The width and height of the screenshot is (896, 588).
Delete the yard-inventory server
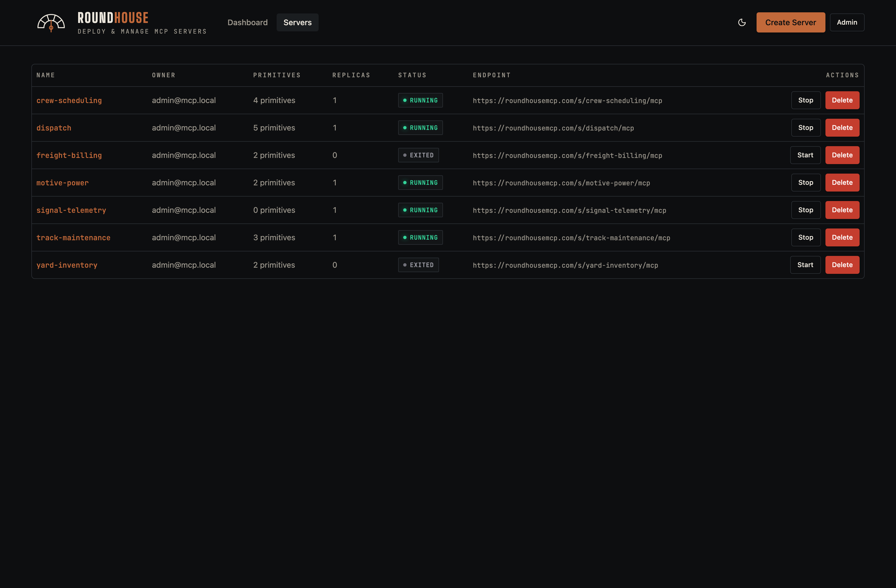[x=842, y=265]
